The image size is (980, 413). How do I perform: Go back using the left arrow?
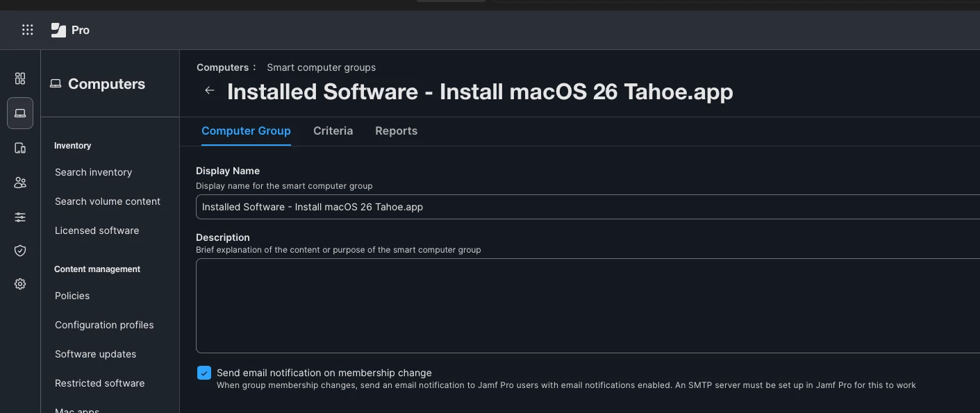tap(209, 90)
